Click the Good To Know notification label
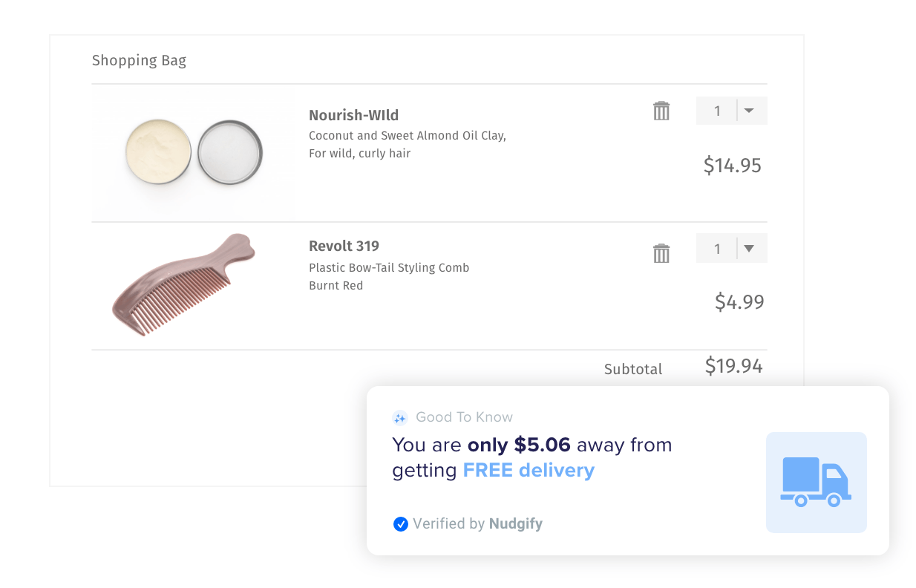The height and width of the screenshot is (588, 916). tap(464, 417)
